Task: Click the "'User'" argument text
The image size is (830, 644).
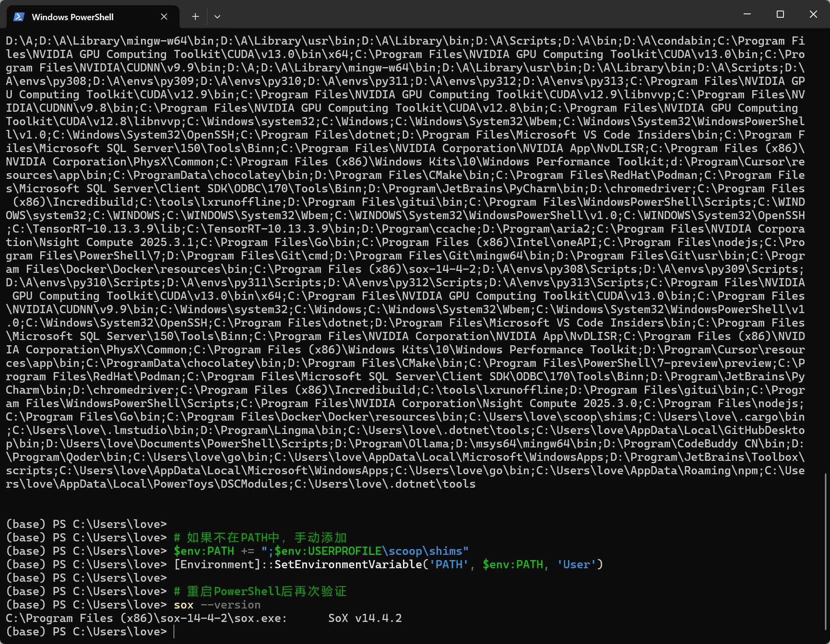Action: tap(576, 565)
